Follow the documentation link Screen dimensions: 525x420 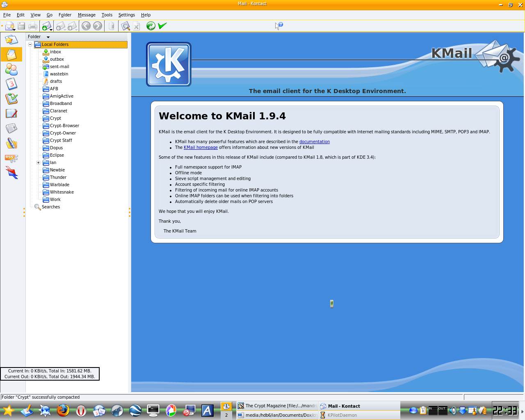314,142
